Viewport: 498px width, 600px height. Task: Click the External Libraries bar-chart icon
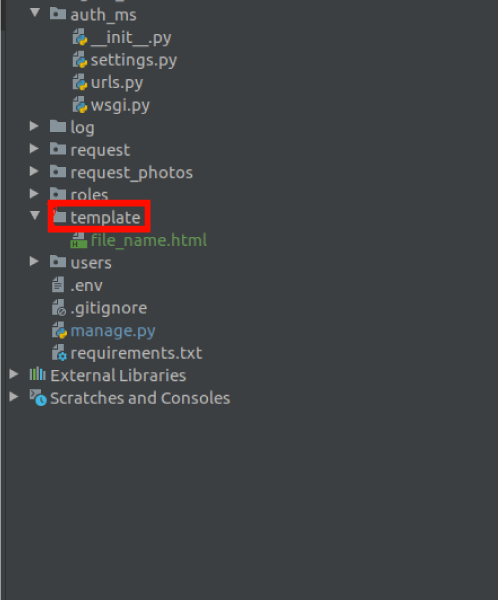tap(38, 374)
